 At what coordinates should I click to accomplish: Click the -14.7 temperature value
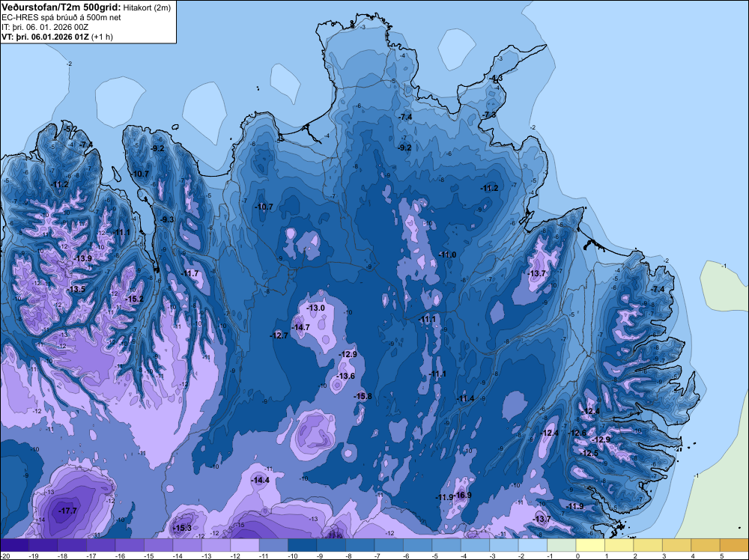(x=300, y=327)
